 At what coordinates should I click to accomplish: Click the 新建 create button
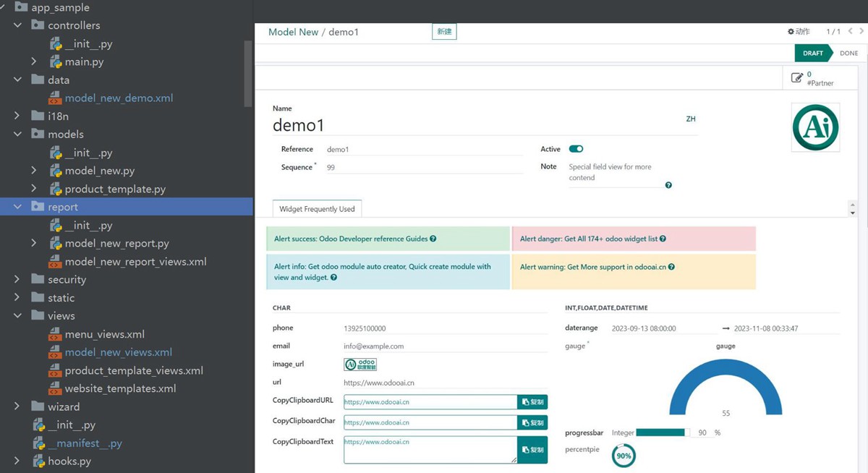coord(444,31)
